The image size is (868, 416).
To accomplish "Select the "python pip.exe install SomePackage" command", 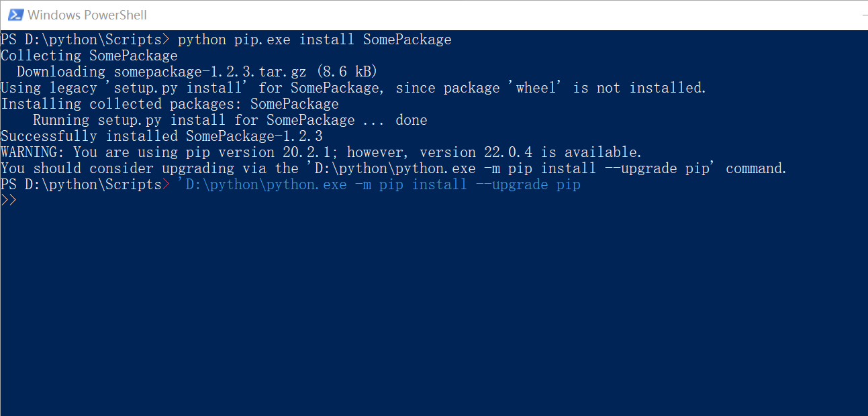I will (314, 39).
